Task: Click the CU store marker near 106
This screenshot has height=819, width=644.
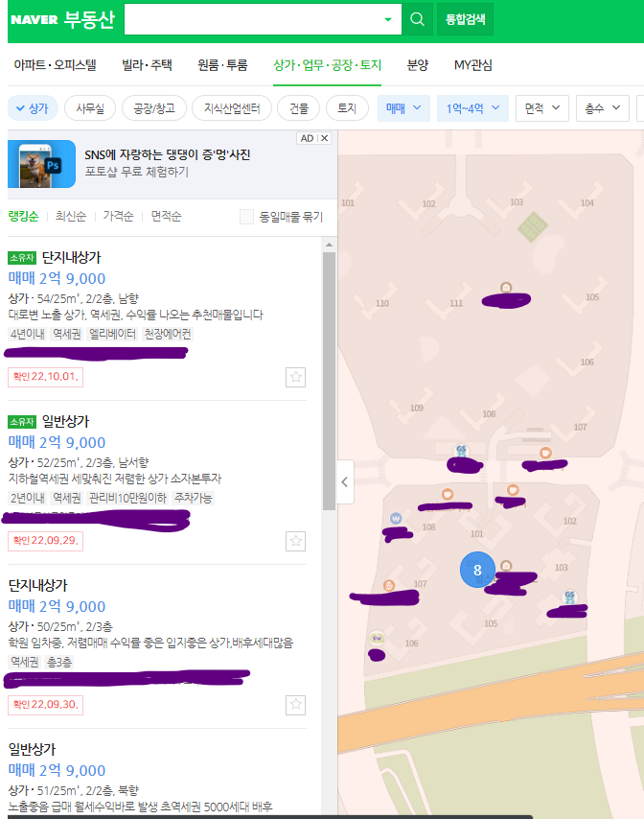Action: point(377,638)
